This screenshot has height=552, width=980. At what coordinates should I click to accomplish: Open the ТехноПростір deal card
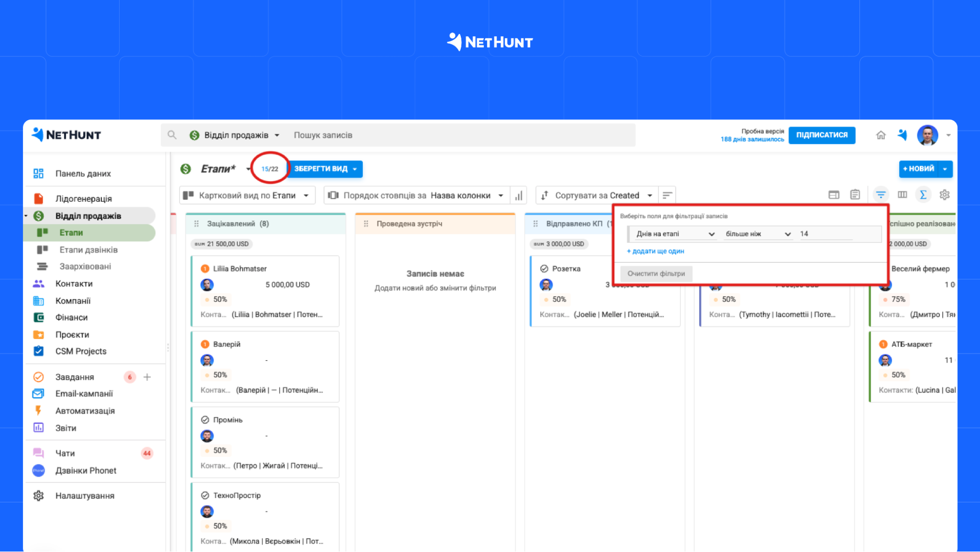click(265, 517)
